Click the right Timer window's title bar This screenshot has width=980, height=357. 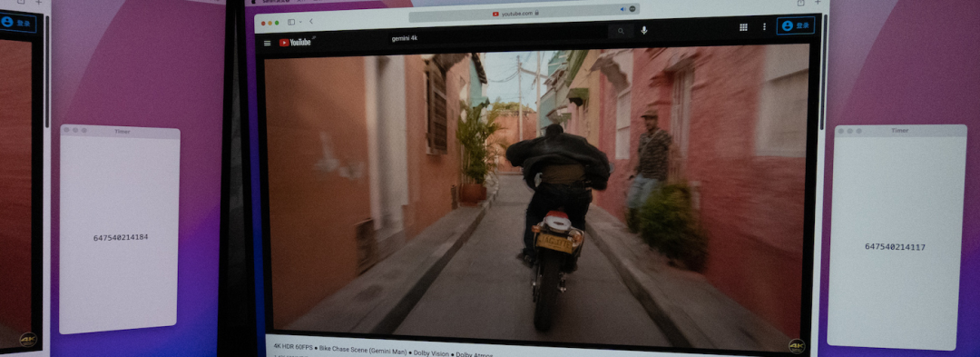tap(900, 131)
